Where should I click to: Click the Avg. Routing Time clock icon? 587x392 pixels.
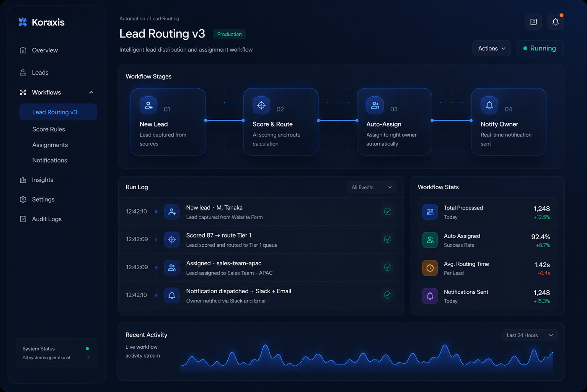click(430, 268)
